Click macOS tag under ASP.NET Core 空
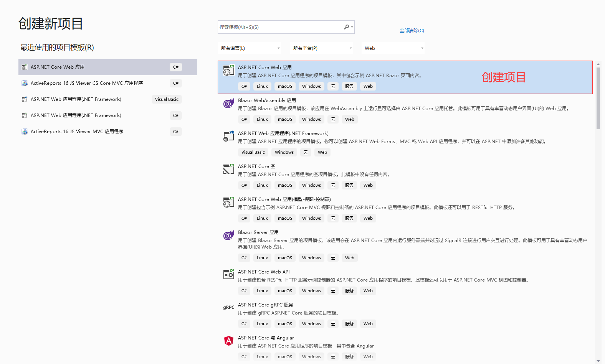605x364 pixels. (285, 185)
